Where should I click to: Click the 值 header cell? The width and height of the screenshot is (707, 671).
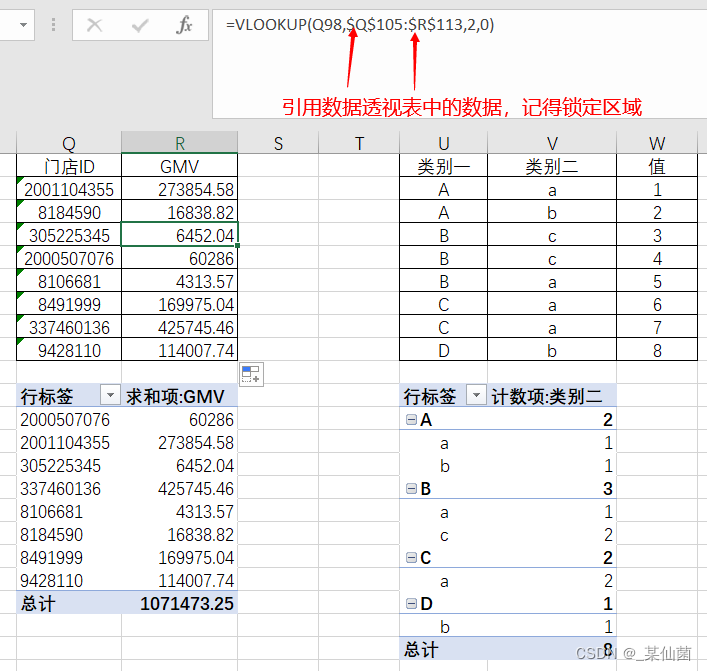tap(657, 166)
